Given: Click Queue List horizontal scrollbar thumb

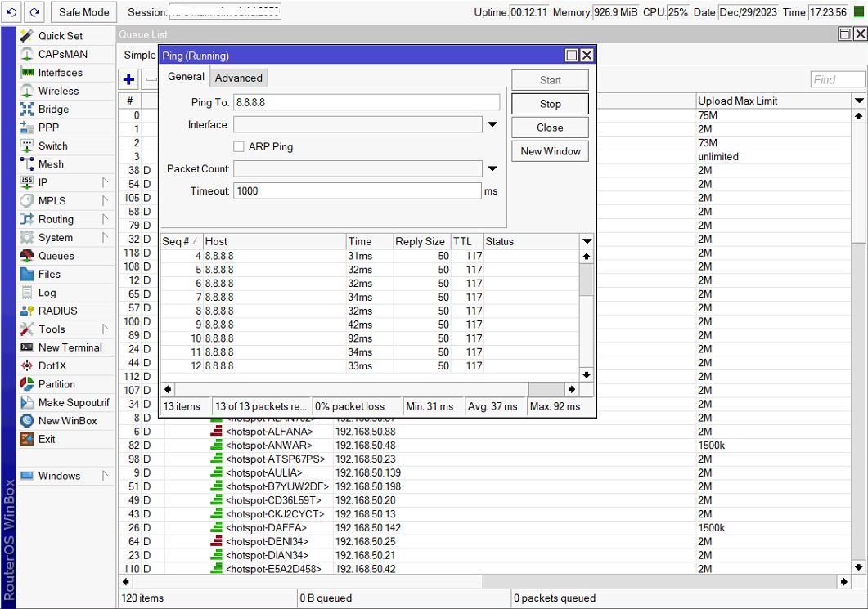Looking at the screenshot, I should 659,582.
